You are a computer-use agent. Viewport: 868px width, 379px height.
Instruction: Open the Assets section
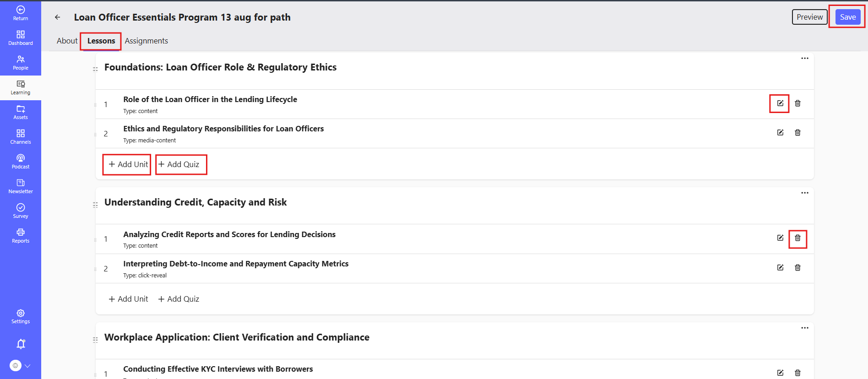click(21, 112)
